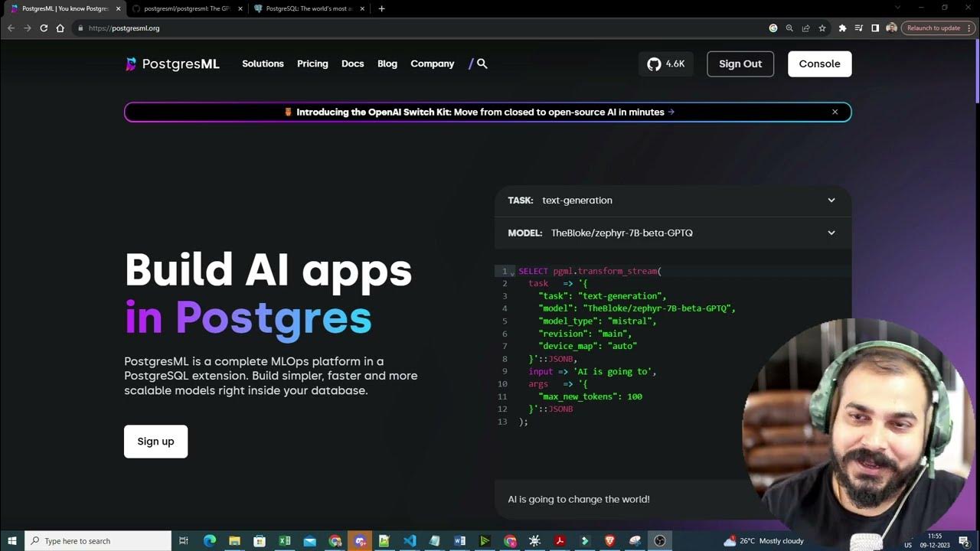The width and height of the screenshot is (980, 551).
Task: Dismiss the OpenAI Switch Kit banner
Action: point(835,112)
